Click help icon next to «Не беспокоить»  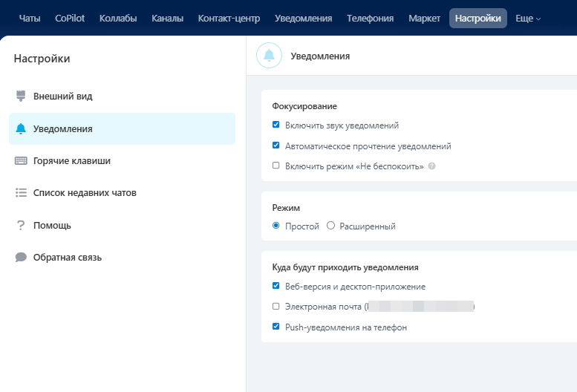431,166
